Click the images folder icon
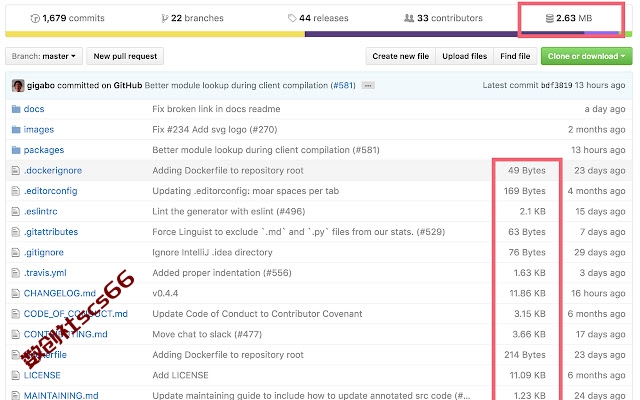The height and width of the screenshot is (400, 640). (16, 129)
